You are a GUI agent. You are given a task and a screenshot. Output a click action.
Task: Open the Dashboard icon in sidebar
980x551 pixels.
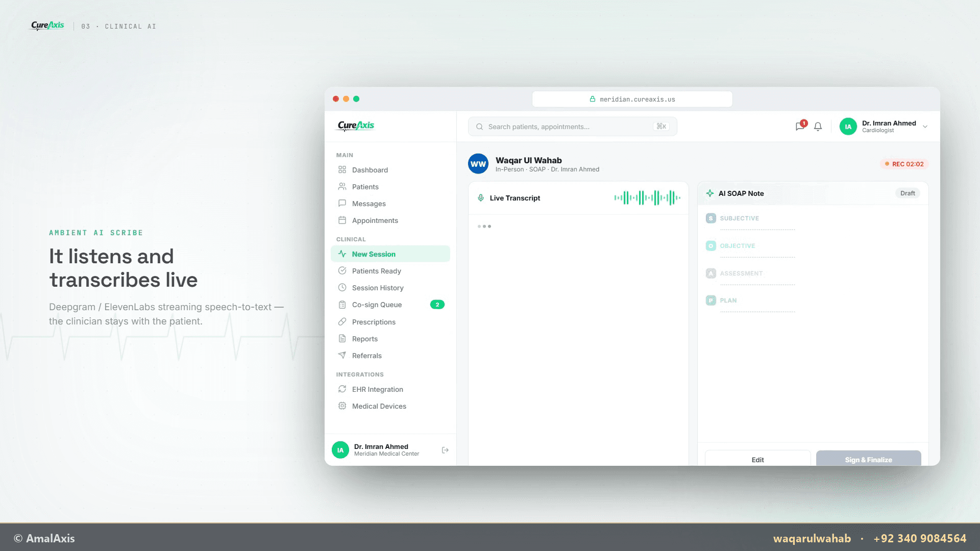coord(342,170)
